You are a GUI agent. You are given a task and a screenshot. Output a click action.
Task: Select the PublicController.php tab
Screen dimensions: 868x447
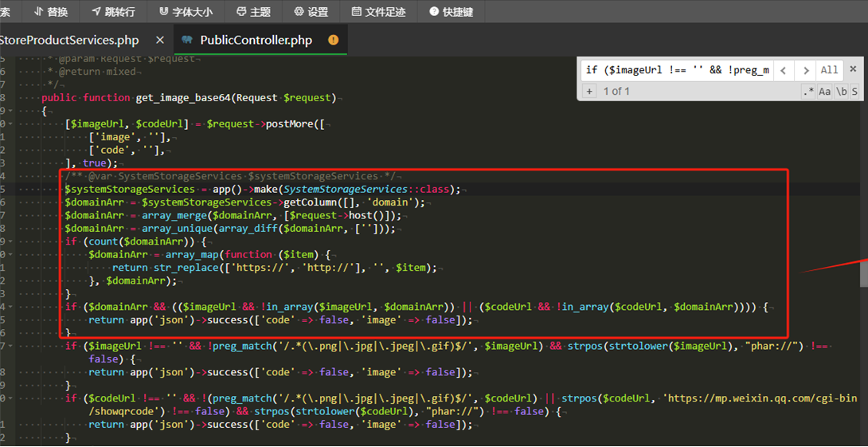coord(256,40)
